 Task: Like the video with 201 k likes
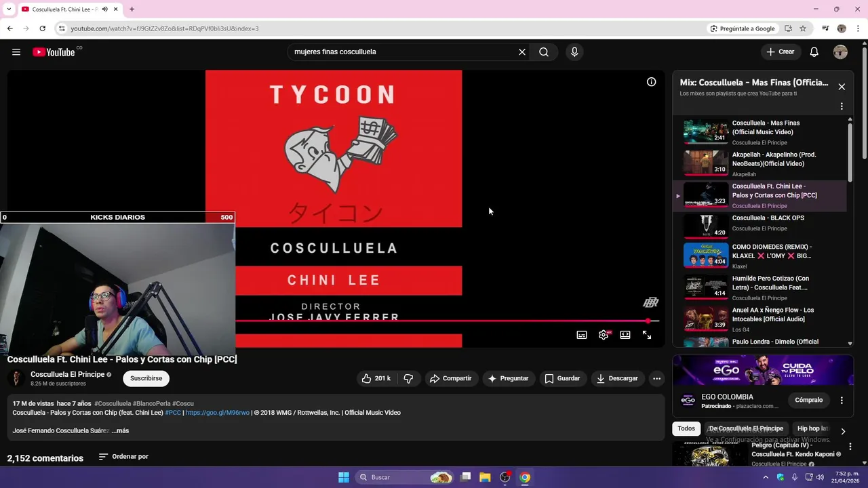tap(376, 378)
